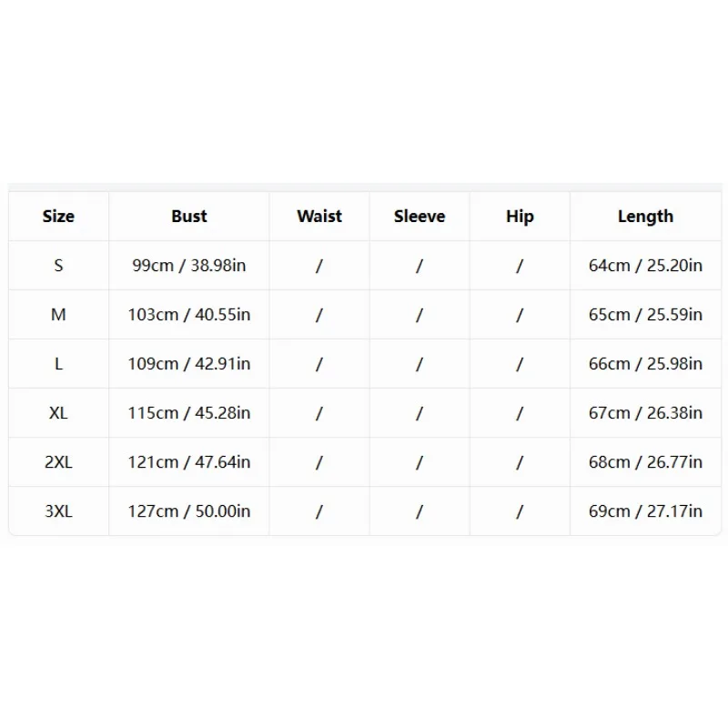Click the Bust column header

click(x=189, y=217)
